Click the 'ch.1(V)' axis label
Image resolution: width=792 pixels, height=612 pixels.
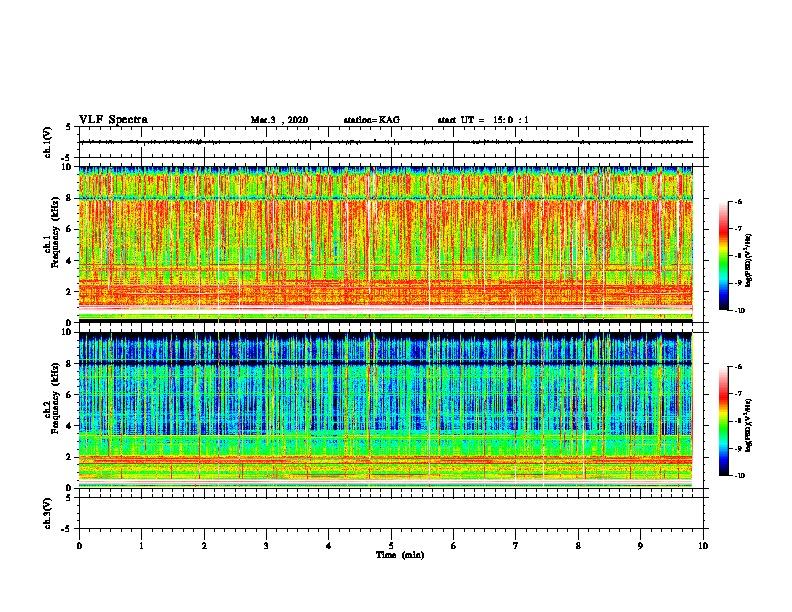48,142
